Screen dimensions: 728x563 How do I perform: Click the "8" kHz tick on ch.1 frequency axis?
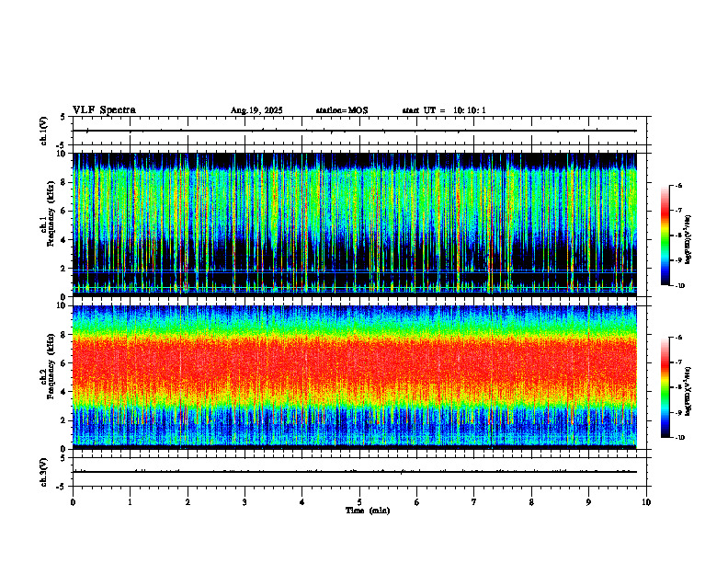(x=64, y=182)
